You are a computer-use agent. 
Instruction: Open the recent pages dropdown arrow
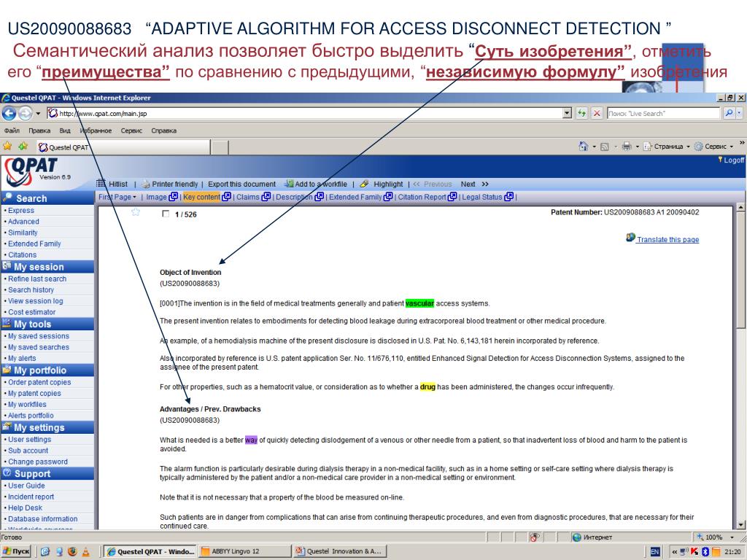(x=38, y=114)
